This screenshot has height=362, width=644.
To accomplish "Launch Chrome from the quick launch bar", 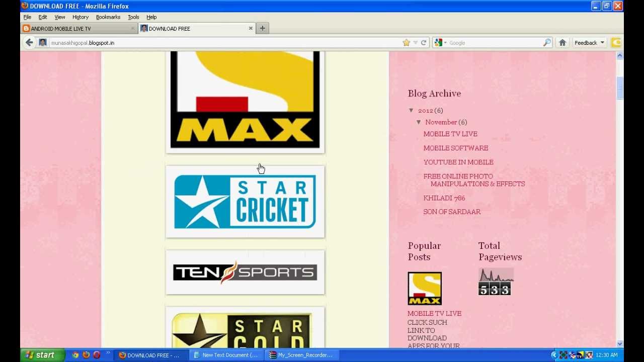I will pyautogui.click(x=75, y=355).
